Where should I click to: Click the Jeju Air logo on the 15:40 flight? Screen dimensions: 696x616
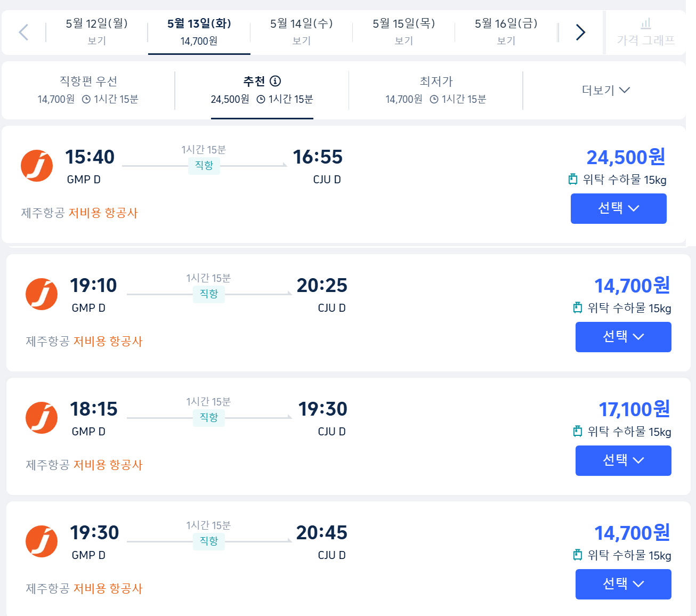point(37,166)
